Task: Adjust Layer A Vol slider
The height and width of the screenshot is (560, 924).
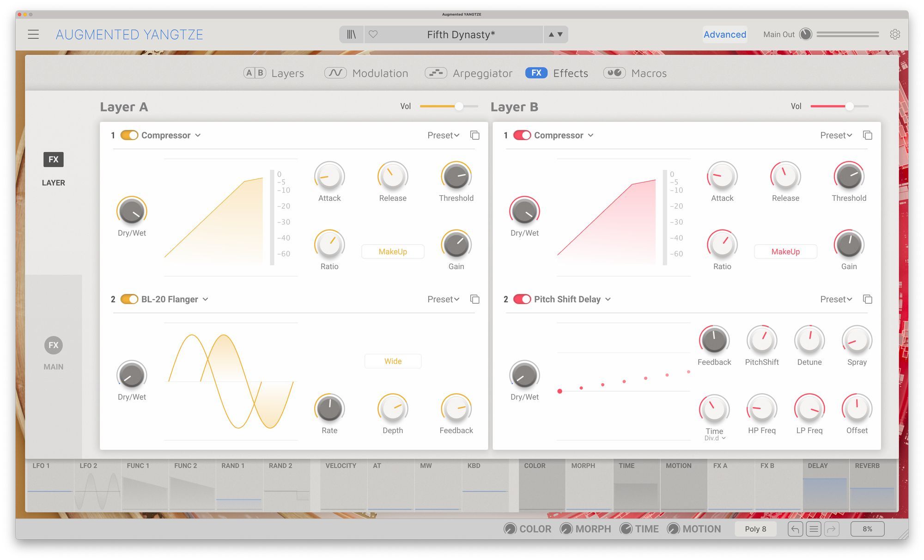Action: (449, 106)
